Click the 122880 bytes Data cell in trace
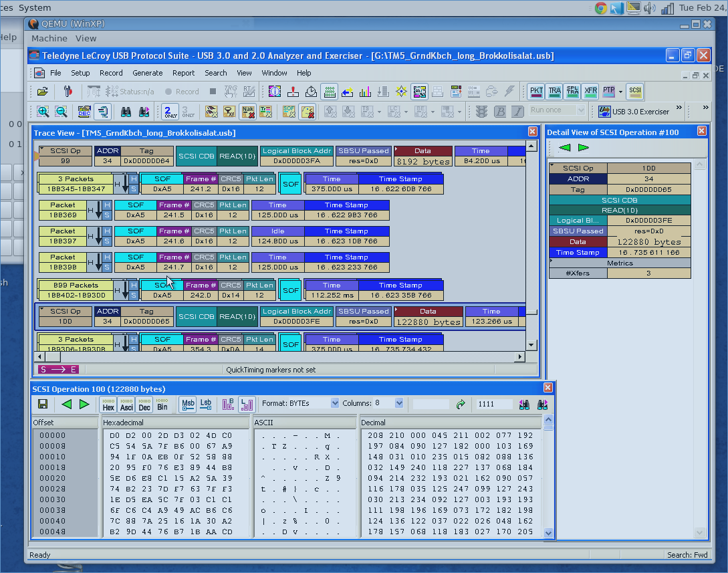 (x=428, y=322)
